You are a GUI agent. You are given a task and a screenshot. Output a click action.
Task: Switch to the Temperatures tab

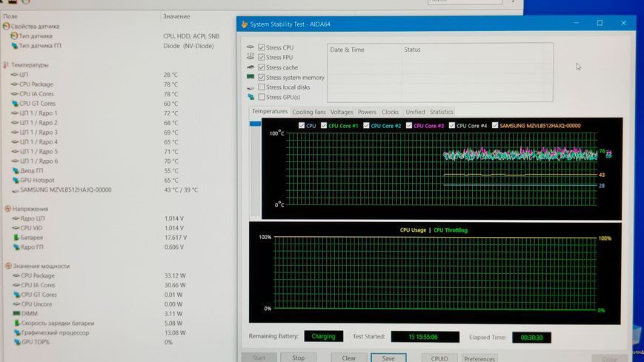(270, 111)
